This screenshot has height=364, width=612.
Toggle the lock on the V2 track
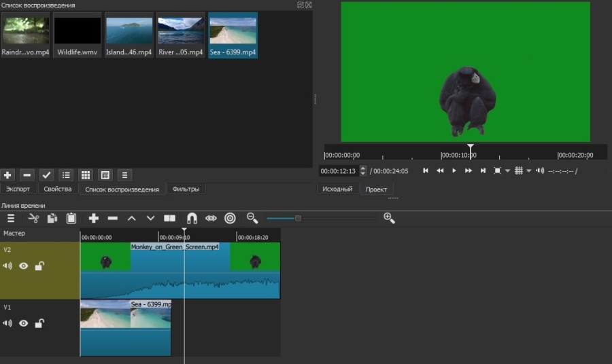(39, 266)
